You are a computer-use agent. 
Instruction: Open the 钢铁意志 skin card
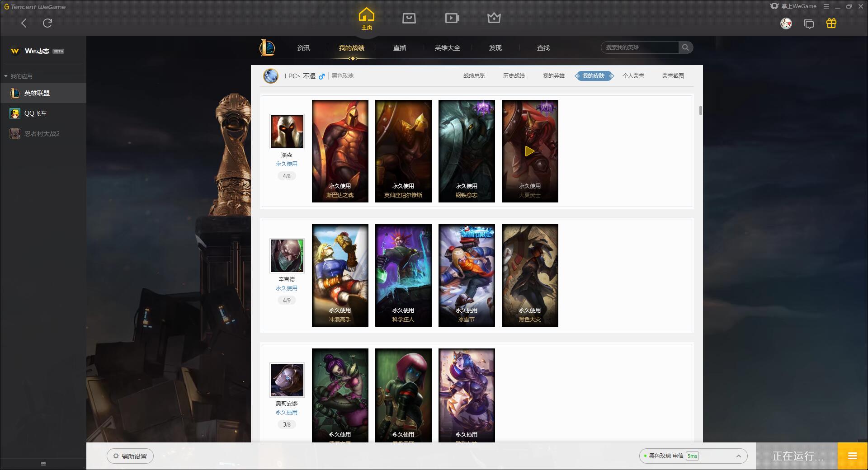(467, 151)
